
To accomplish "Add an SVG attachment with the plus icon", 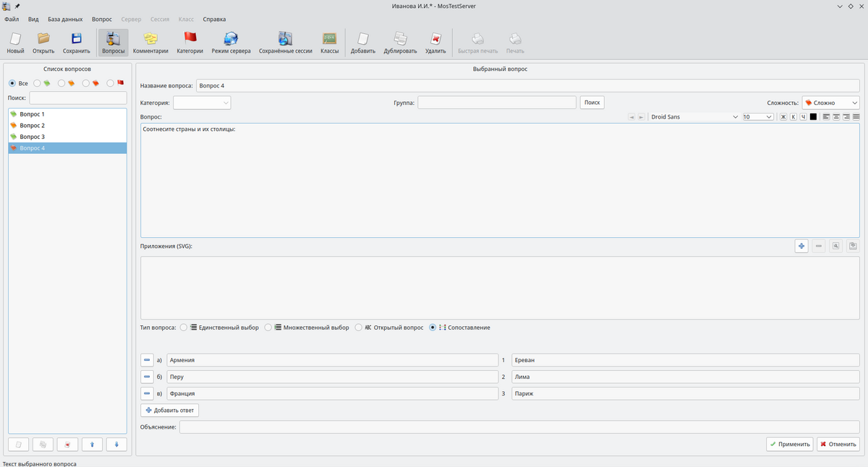I will (x=801, y=246).
